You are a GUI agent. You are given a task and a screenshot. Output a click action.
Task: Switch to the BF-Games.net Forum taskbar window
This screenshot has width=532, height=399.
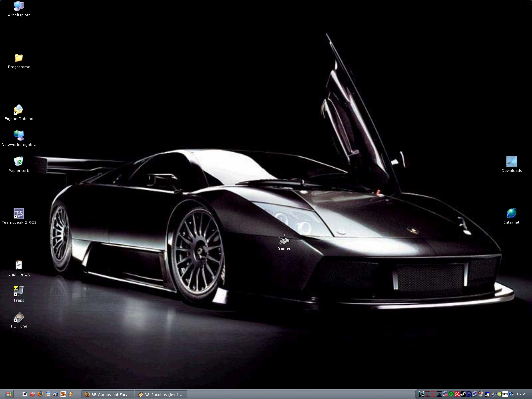click(x=108, y=394)
